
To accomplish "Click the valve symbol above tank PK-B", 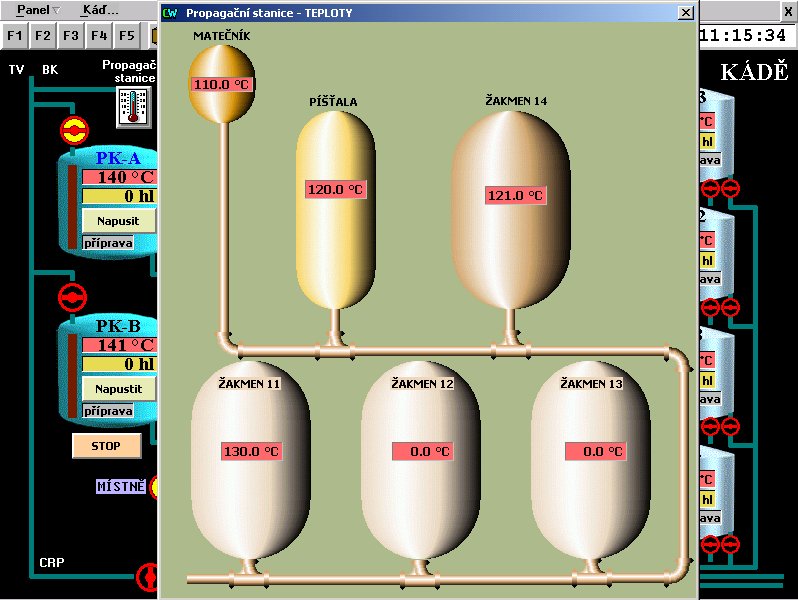I will coord(73,297).
